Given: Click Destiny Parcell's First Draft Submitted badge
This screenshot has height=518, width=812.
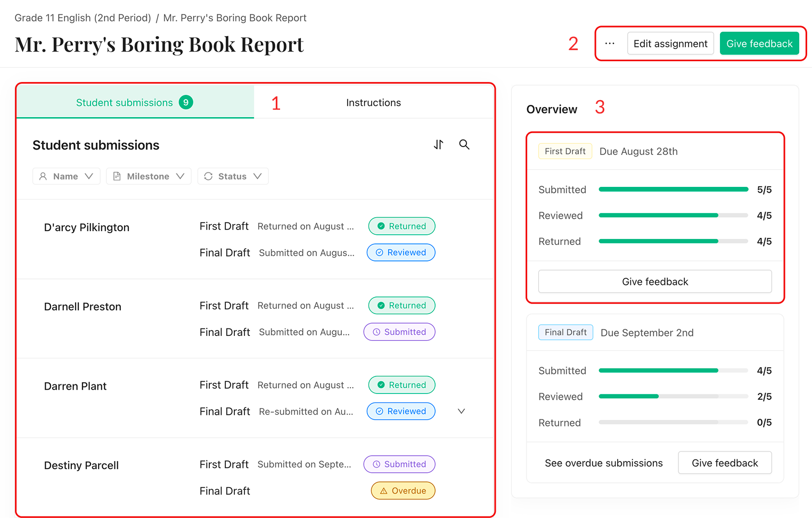Looking at the screenshot, I should point(399,464).
